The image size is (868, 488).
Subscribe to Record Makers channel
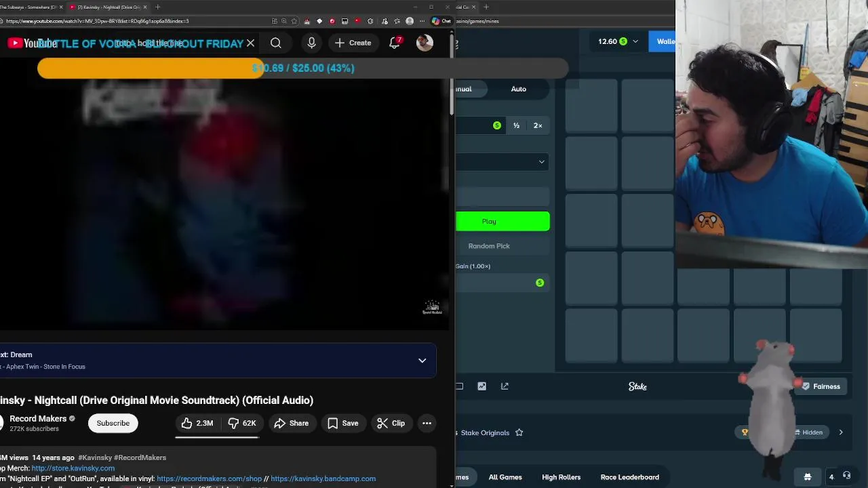(113, 423)
